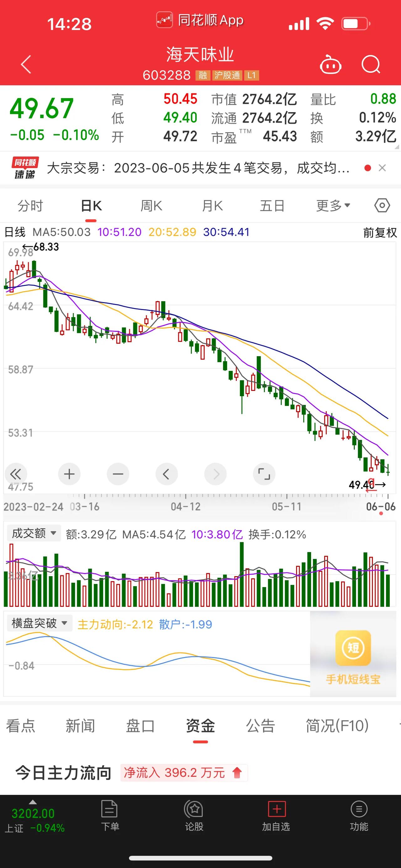Tap the 散户:-1.99 label
This screenshot has width=401, height=868.
(185, 624)
